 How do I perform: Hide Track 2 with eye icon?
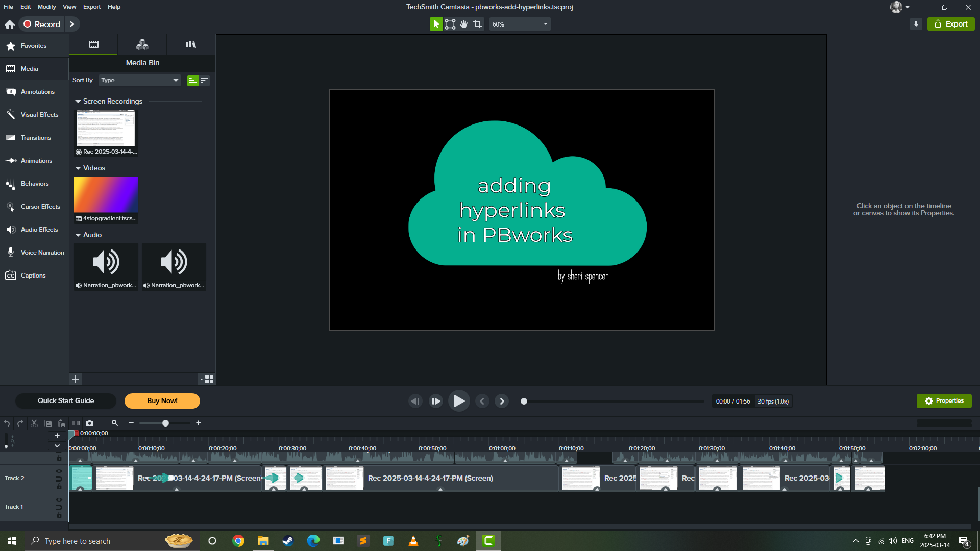59,471
